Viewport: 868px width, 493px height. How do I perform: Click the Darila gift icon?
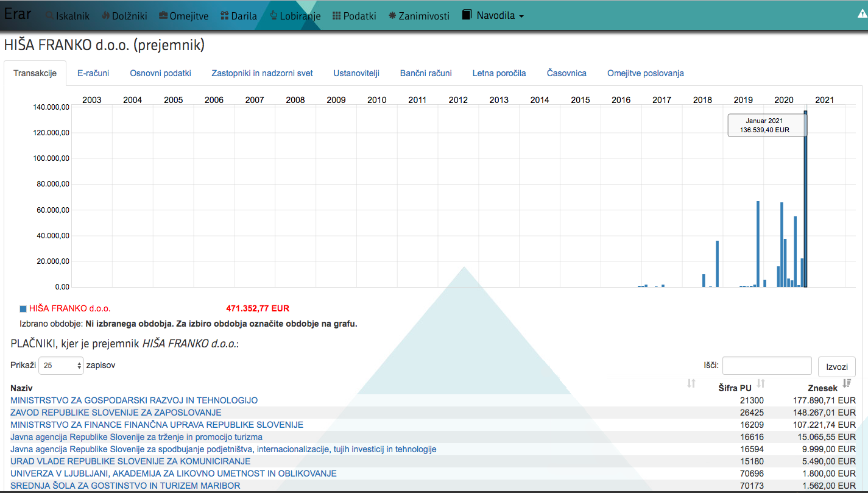tap(225, 16)
